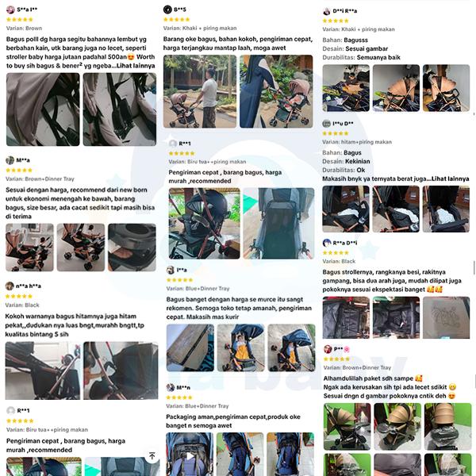Open embroidered logo photo in R**a D**i review
Image resolution: width=476 pixels, height=476 pixels.
446,317
